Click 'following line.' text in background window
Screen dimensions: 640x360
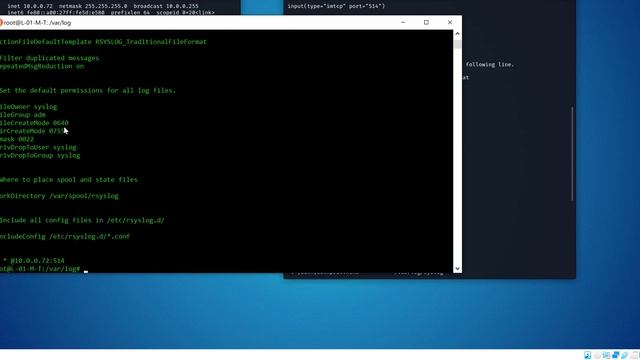[490, 64]
